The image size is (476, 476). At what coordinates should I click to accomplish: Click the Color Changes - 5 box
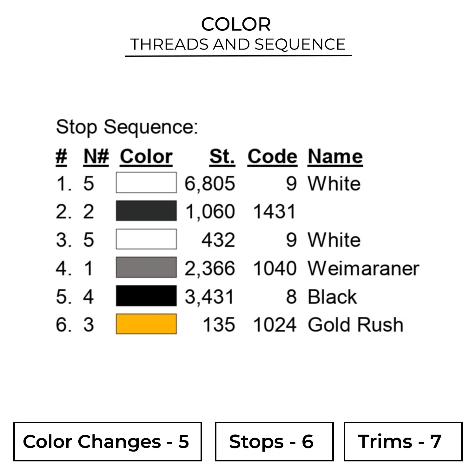coord(108,441)
